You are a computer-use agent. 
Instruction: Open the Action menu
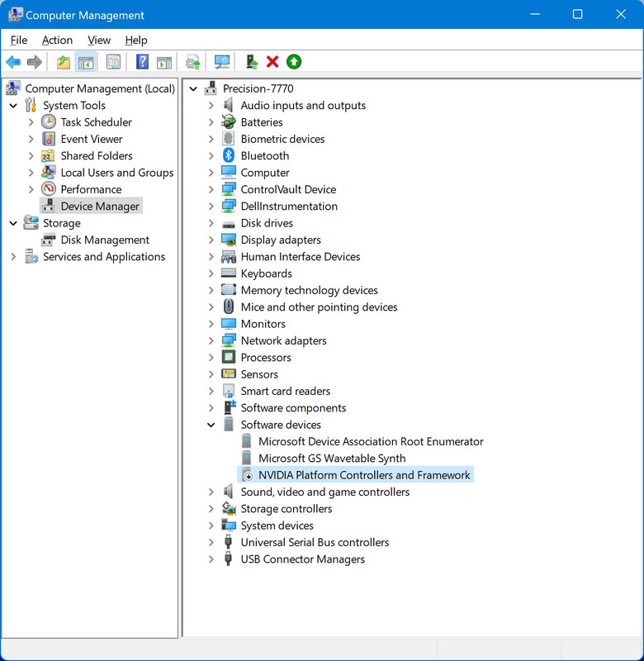coord(57,40)
